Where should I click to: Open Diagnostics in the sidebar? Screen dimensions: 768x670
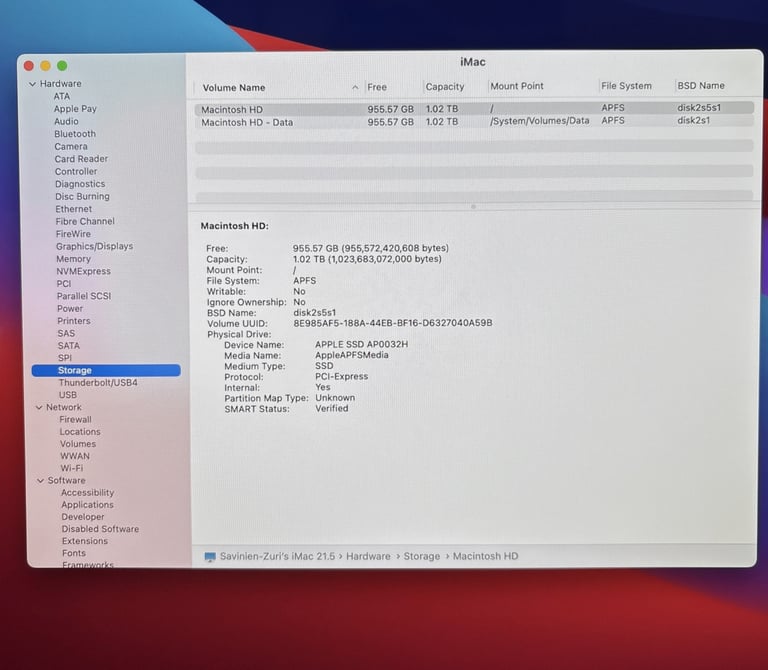pyautogui.click(x=80, y=184)
